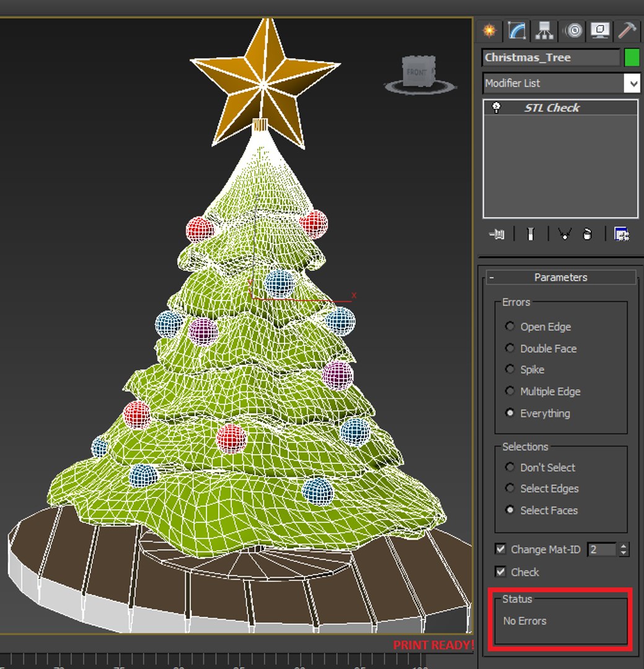The height and width of the screenshot is (669, 644).
Task: Open the Motion panel tab
Action: pyautogui.click(x=572, y=31)
